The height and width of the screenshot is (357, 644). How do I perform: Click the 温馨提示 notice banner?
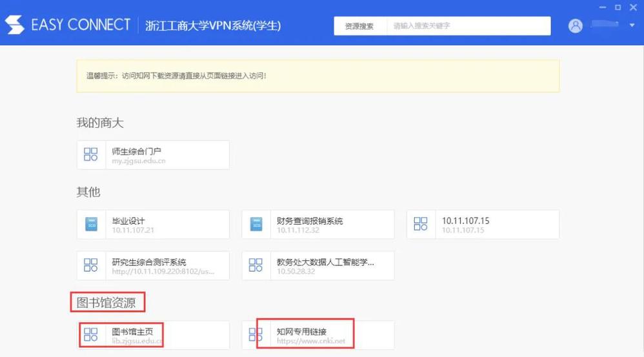[317, 76]
